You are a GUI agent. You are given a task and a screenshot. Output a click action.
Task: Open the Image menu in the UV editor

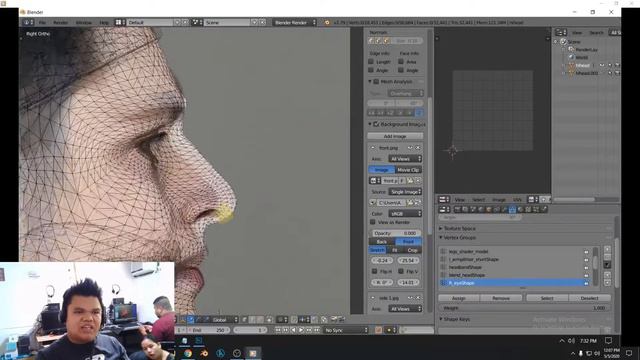(x=499, y=200)
